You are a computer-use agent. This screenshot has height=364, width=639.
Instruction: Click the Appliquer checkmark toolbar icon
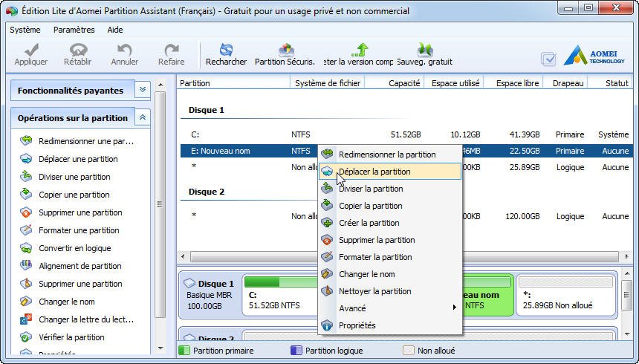(31, 50)
